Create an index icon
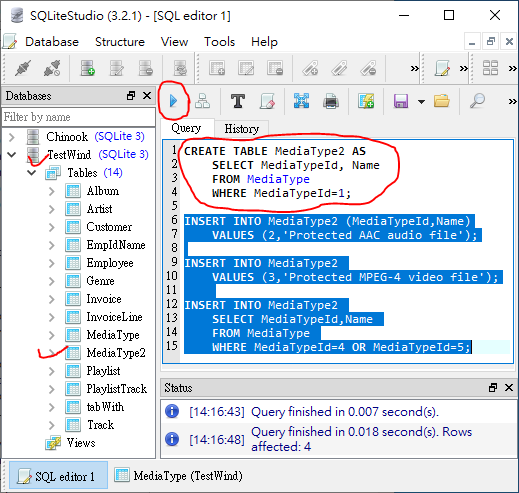 pos(310,68)
